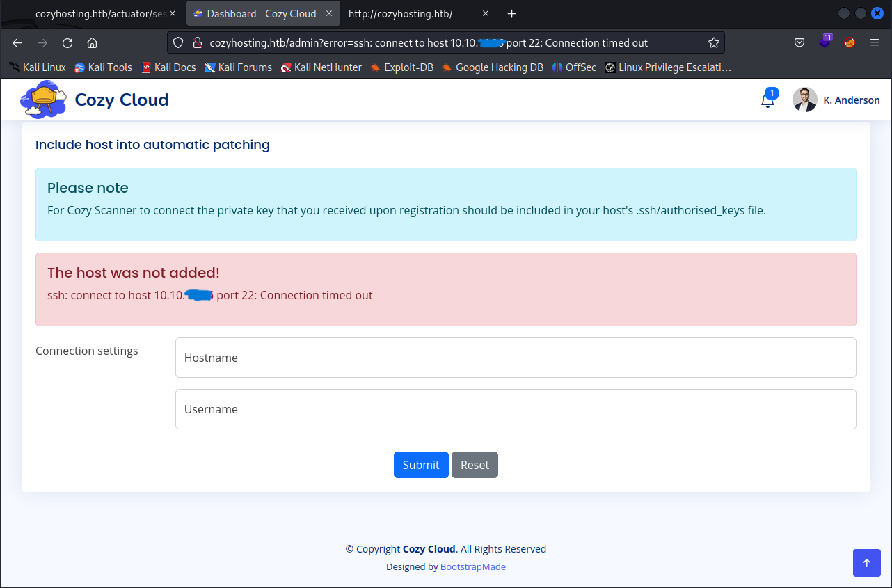The height and width of the screenshot is (588, 892).
Task: Reload the page with the refresh icon
Action: 67,43
